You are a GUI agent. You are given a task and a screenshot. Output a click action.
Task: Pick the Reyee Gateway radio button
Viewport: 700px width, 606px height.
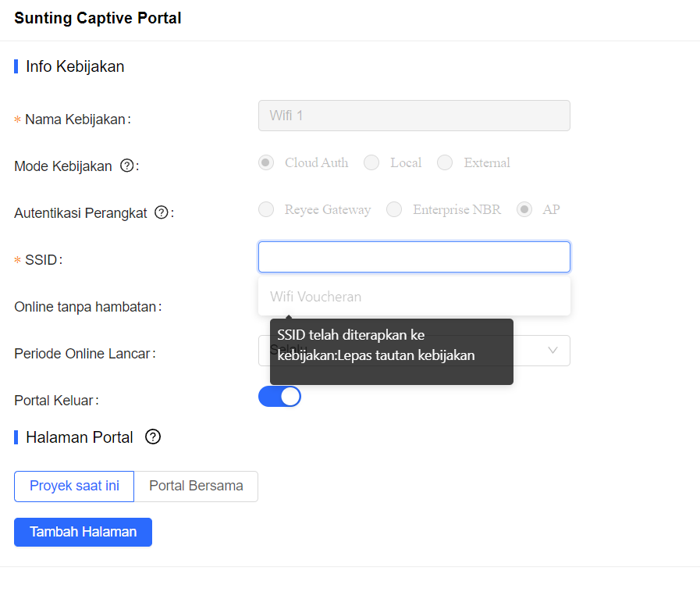pyautogui.click(x=266, y=209)
